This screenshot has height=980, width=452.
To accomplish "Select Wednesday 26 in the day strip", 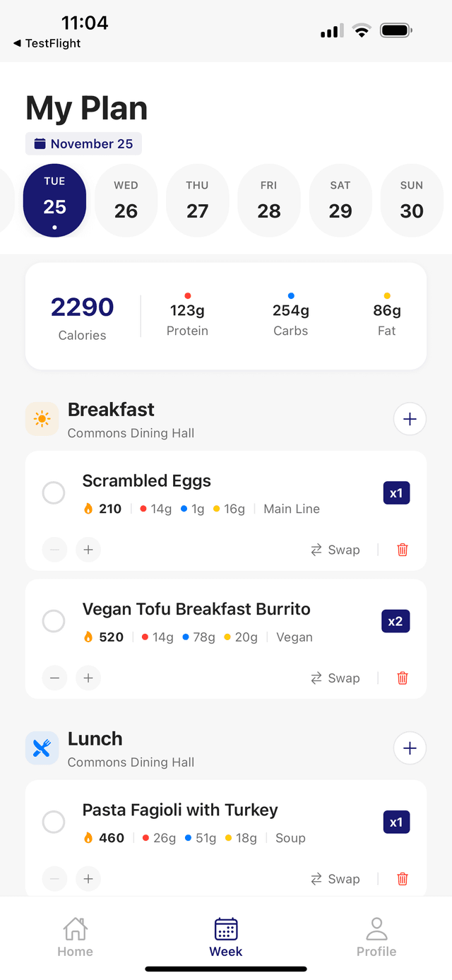I will (x=126, y=201).
